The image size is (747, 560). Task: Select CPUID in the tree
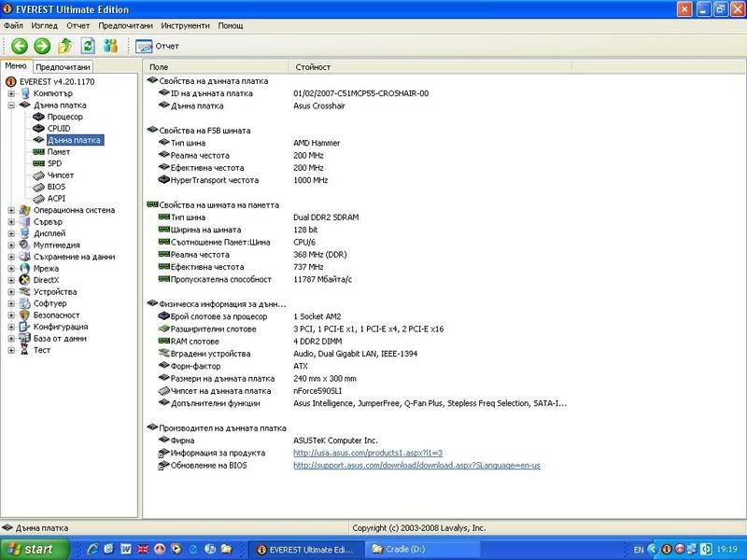tap(58, 129)
